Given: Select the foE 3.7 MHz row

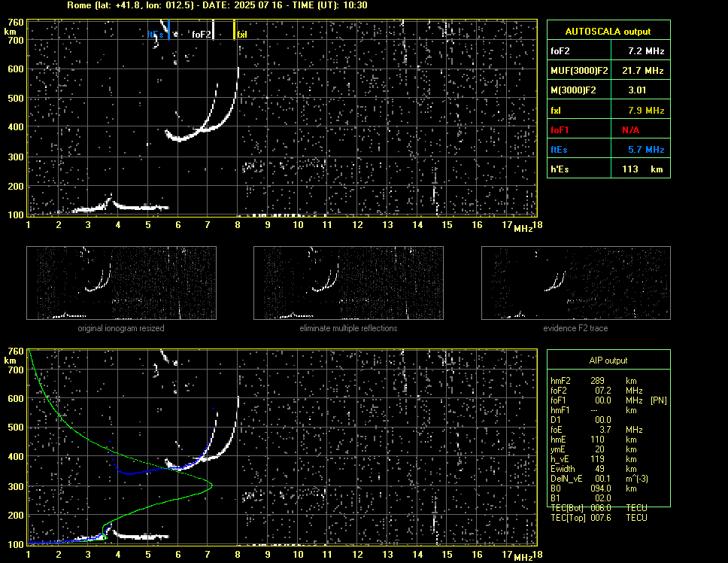Looking at the screenshot, I should [x=596, y=429].
